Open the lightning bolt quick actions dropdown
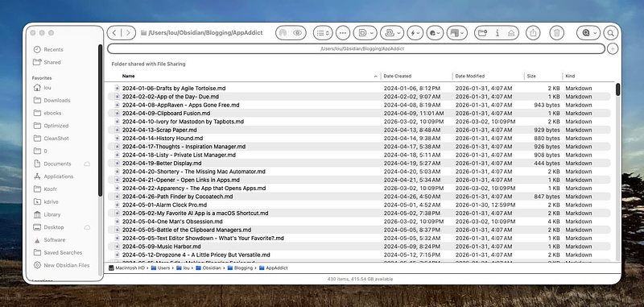This screenshot has width=644, height=307. click(x=415, y=33)
